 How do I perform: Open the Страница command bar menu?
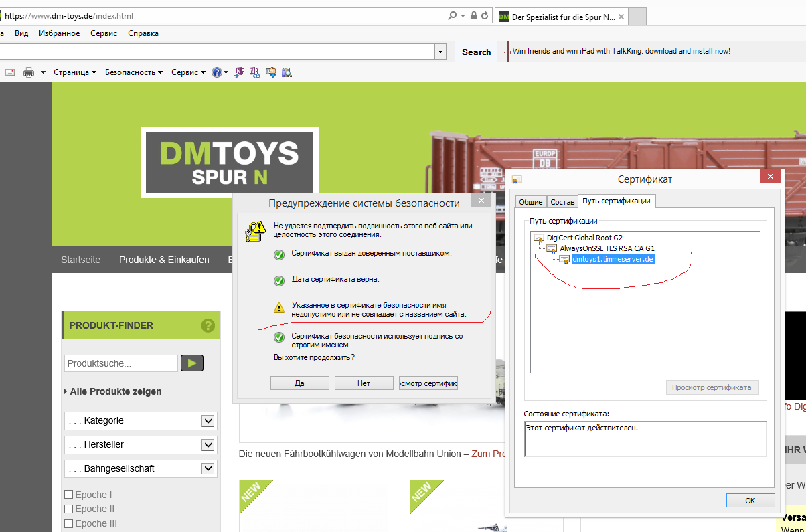[75, 72]
